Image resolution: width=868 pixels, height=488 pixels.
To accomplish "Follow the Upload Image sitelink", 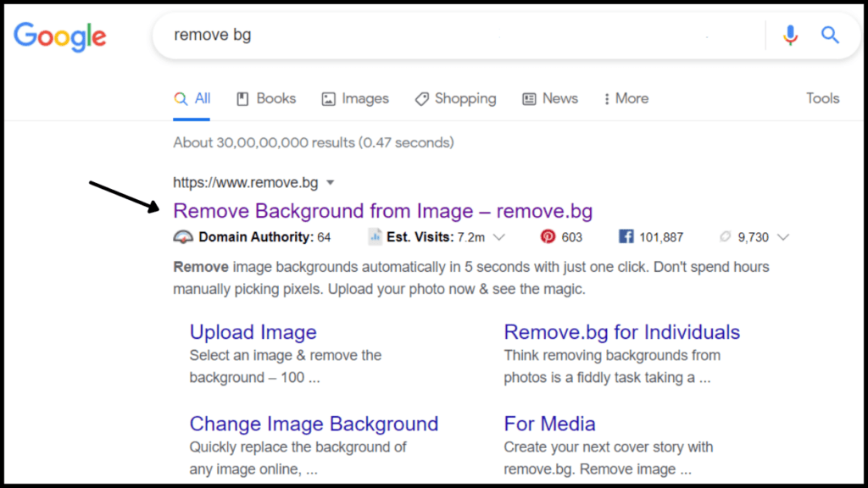I will (253, 331).
